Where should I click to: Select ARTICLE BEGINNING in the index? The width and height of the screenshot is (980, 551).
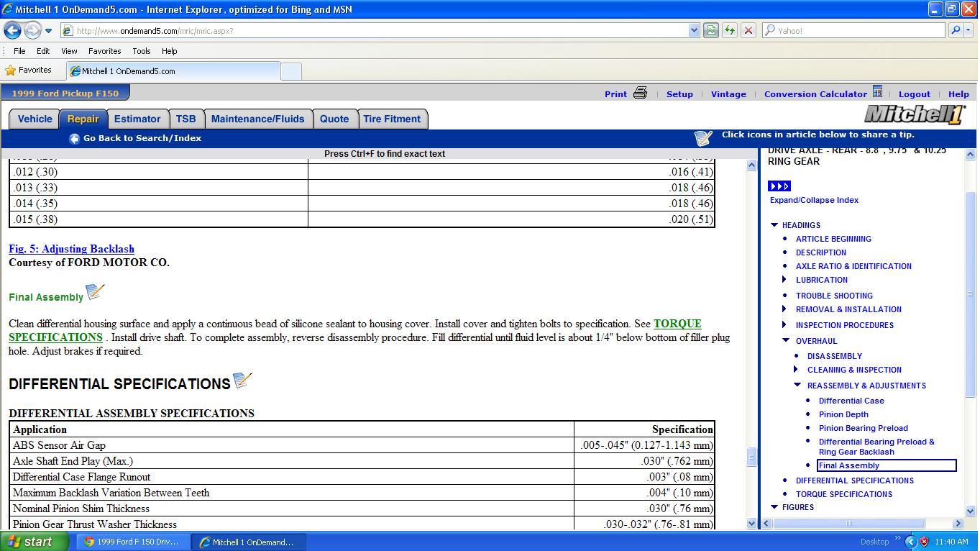pyautogui.click(x=833, y=239)
